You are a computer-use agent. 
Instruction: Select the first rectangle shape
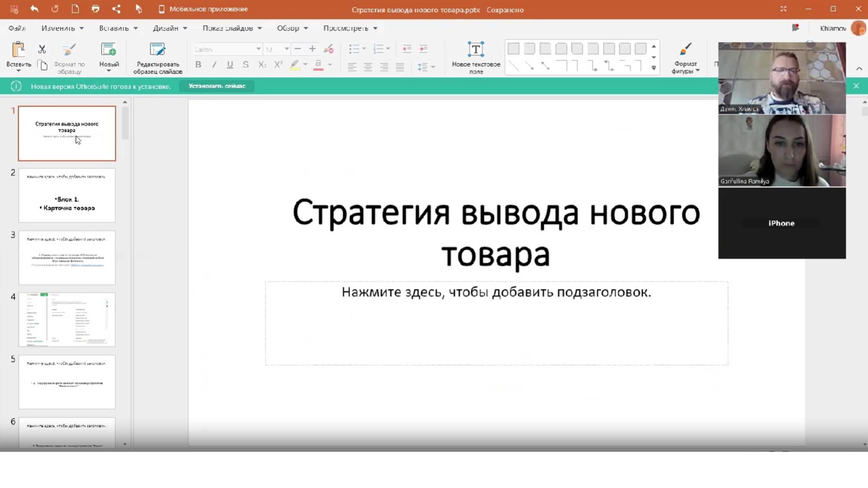tap(513, 49)
